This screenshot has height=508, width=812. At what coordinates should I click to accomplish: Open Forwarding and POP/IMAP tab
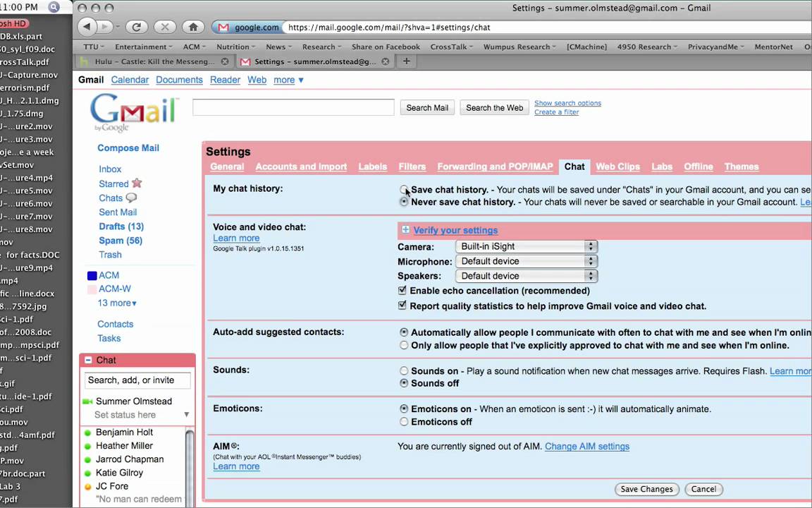coord(495,167)
